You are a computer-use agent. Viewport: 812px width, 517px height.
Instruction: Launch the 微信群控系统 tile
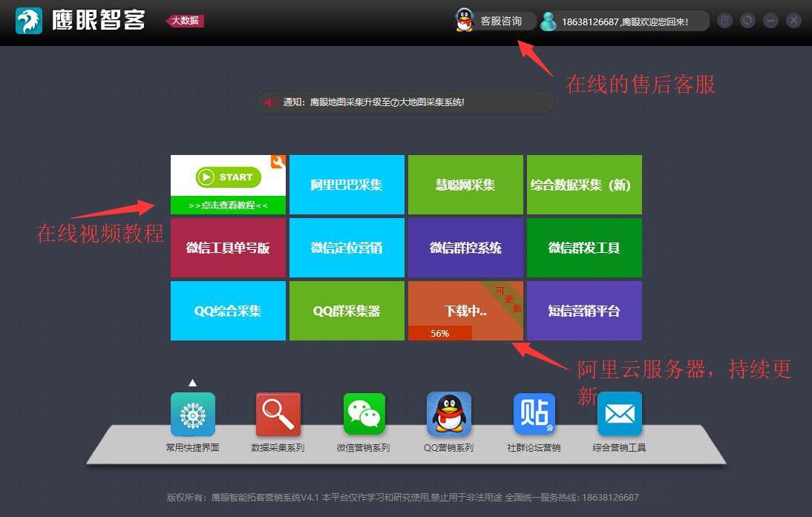point(465,248)
